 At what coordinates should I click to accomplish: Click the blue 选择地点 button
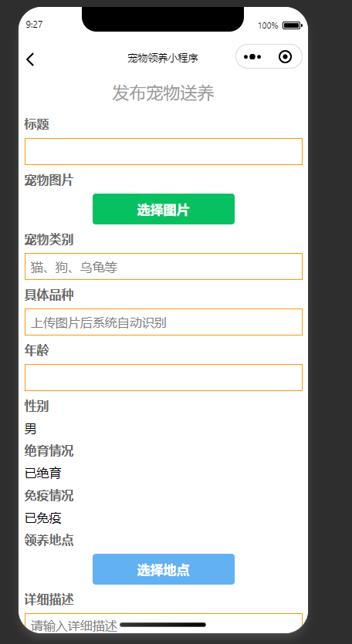[164, 569]
